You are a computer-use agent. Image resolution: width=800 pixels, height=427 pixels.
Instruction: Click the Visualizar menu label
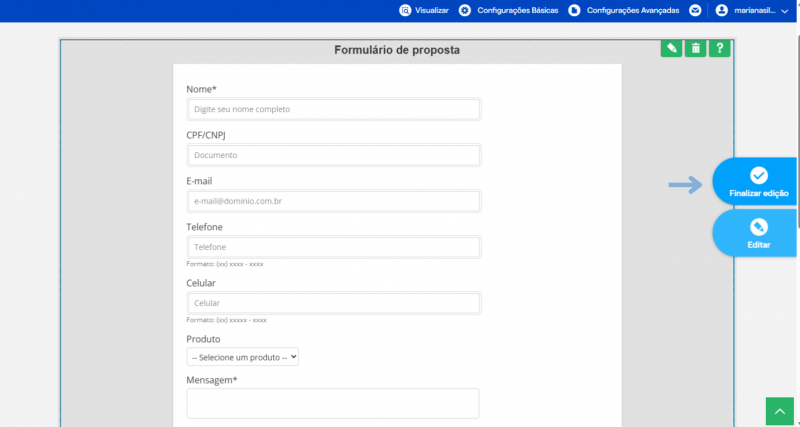tap(432, 10)
